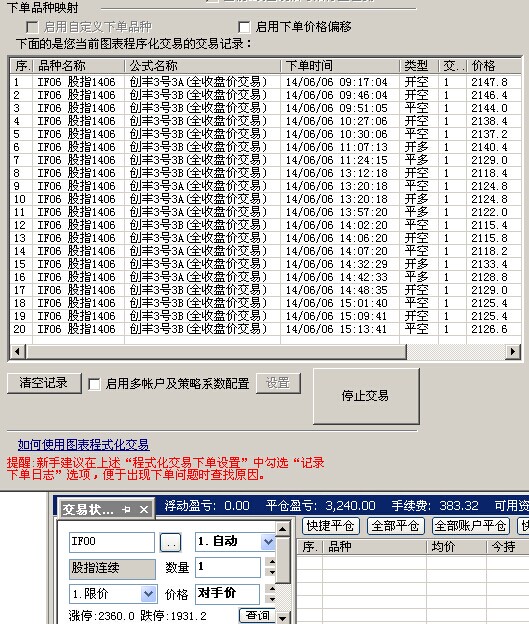Sort by the 类型 column header
The height and width of the screenshot is (624, 529).
pos(419,66)
